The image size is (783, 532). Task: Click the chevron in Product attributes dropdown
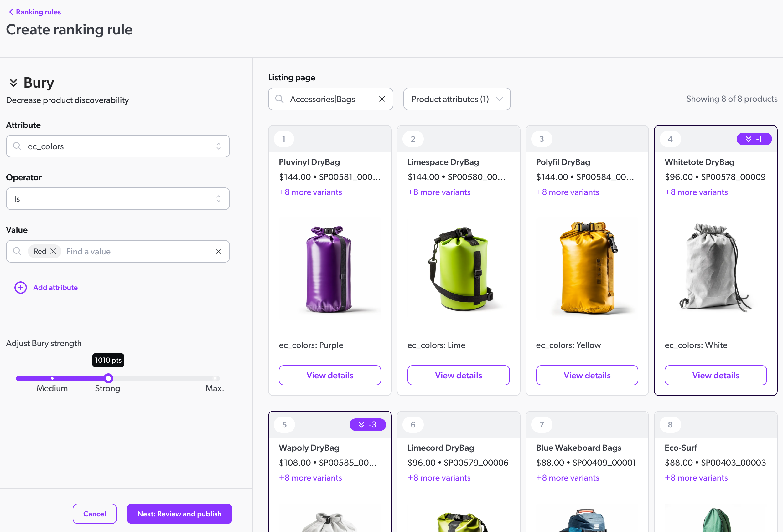[x=499, y=99]
